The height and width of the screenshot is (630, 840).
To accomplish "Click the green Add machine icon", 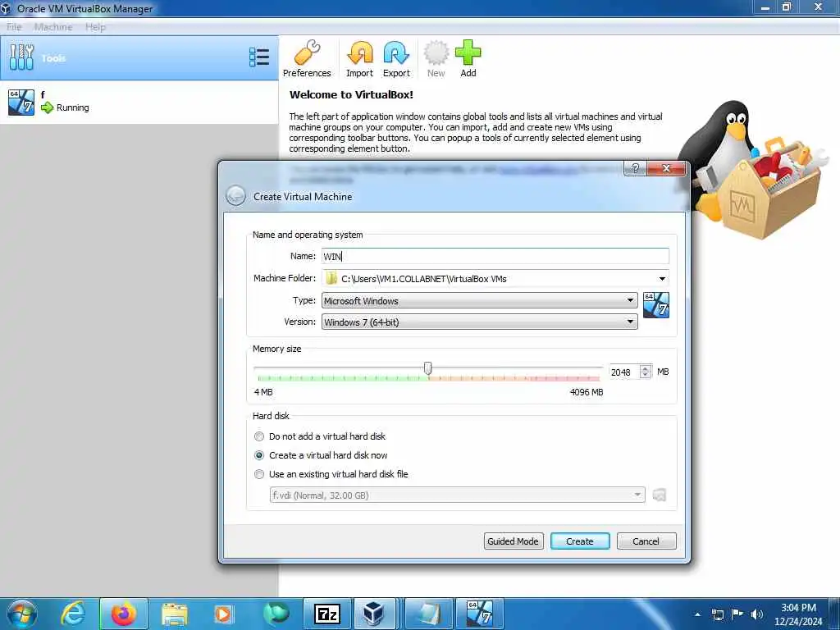I will tap(468, 58).
